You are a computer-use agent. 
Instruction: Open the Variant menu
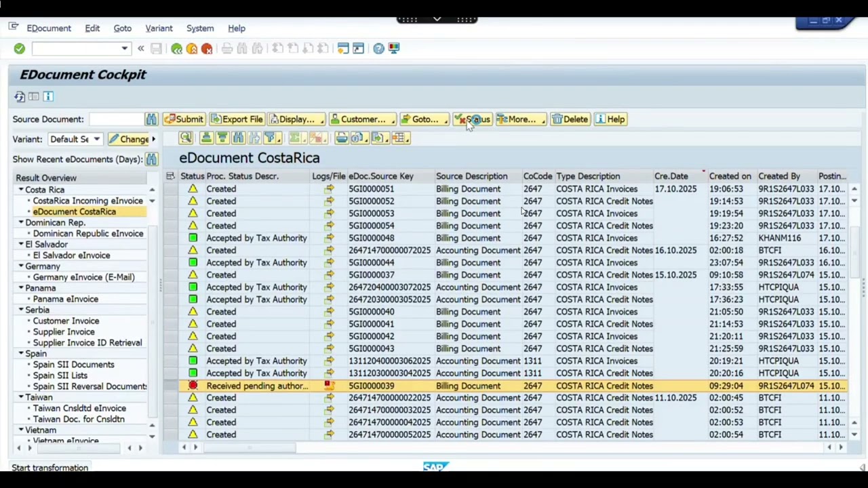pos(159,28)
